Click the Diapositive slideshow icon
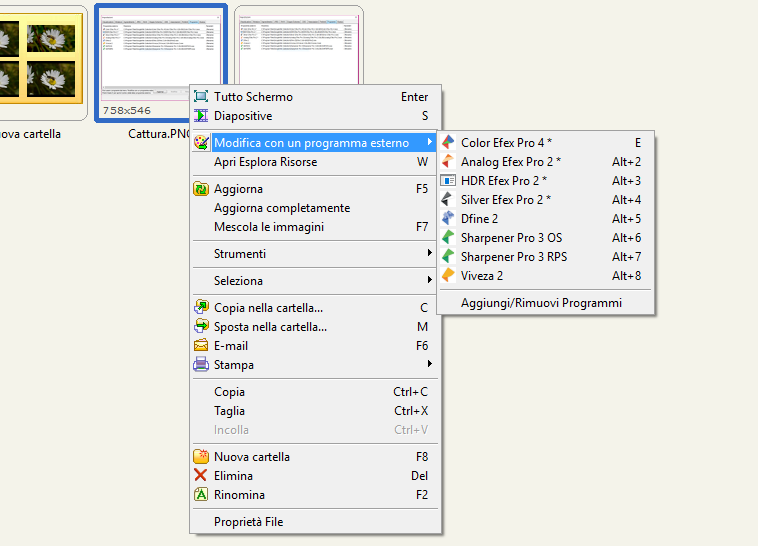 [x=201, y=116]
